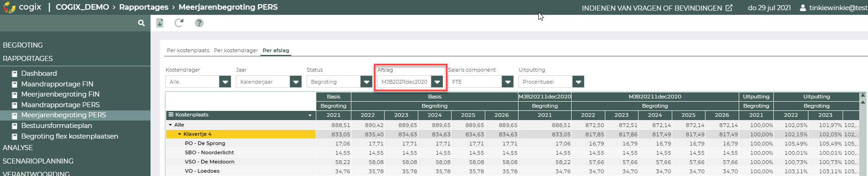Expand the SCENARIOPLANNING sidebar section
The image size is (868, 176).
click(38, 161)
